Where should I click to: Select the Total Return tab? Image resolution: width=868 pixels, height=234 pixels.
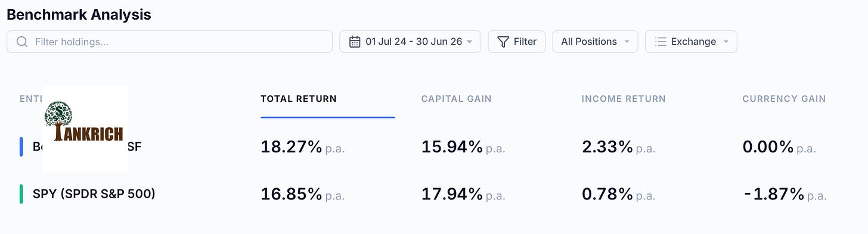click(x=299, y=99)
